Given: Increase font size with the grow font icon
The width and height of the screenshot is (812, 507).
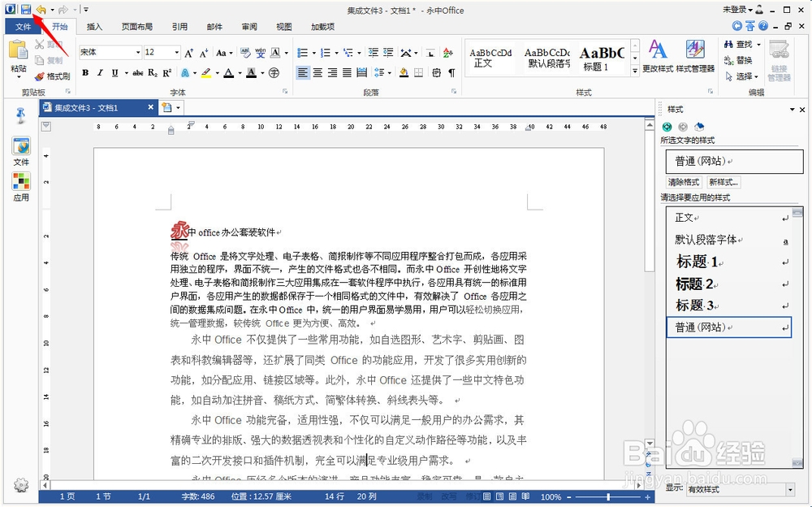Looking at the screenshot, I should (189, 52).
